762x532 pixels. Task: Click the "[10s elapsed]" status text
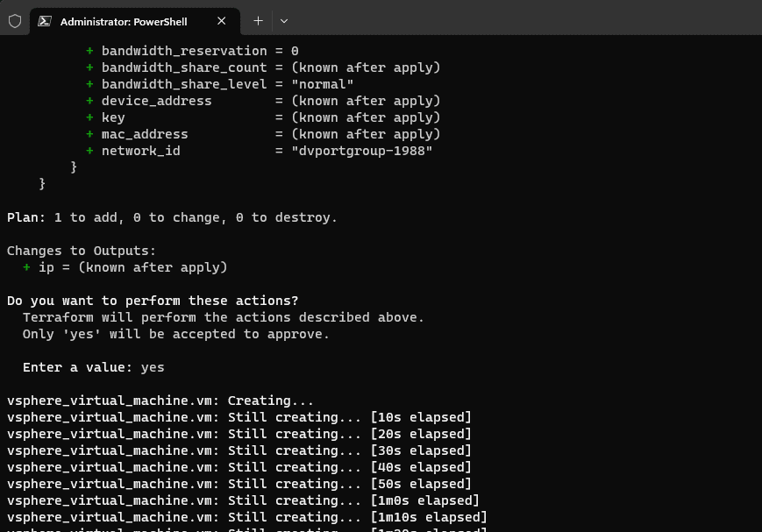421,417
